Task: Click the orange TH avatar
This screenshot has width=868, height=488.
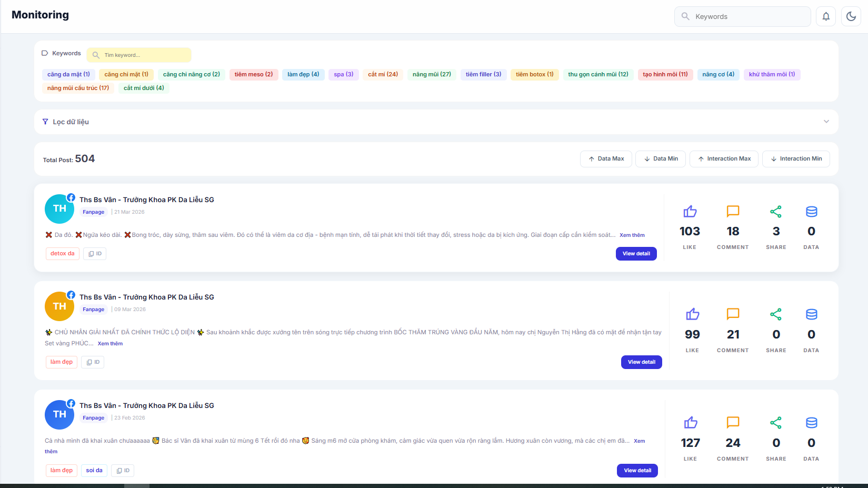Action: tap(59, 306)
